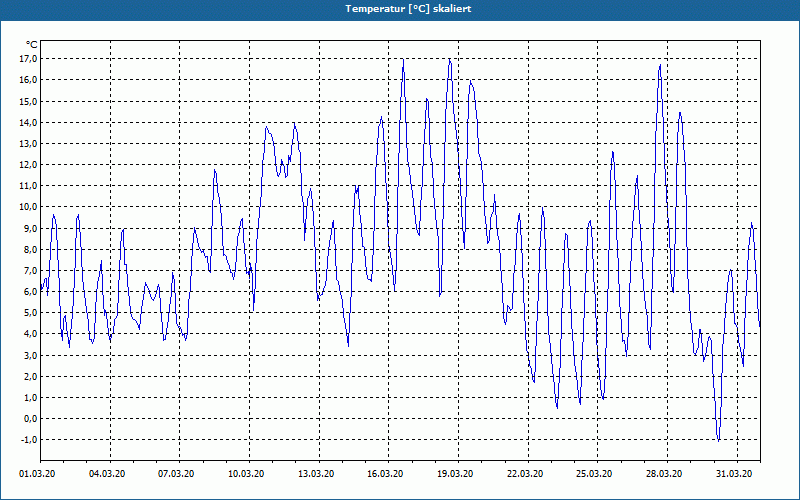Select the 07.03.20 date label
Viewport: 800px width, 500px height.
tap(177, 474)
